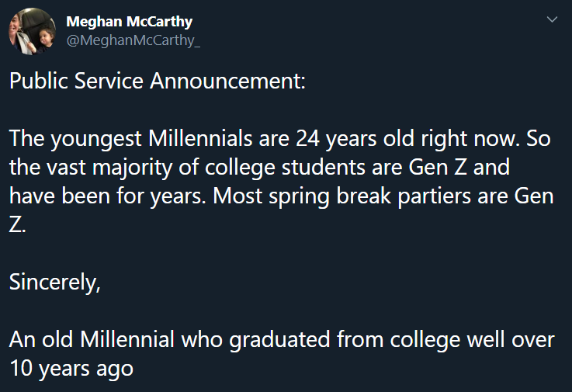
Task: Open the tweet options chevron menu
Action: click(552, 19)
